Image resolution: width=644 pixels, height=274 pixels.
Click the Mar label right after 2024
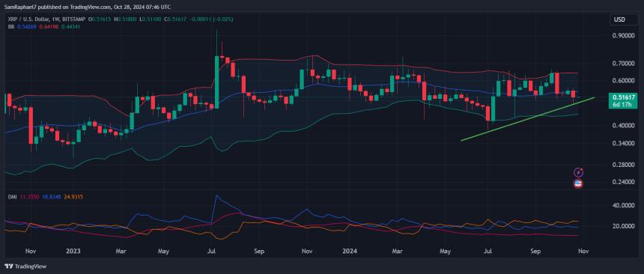tap(397, 250)
